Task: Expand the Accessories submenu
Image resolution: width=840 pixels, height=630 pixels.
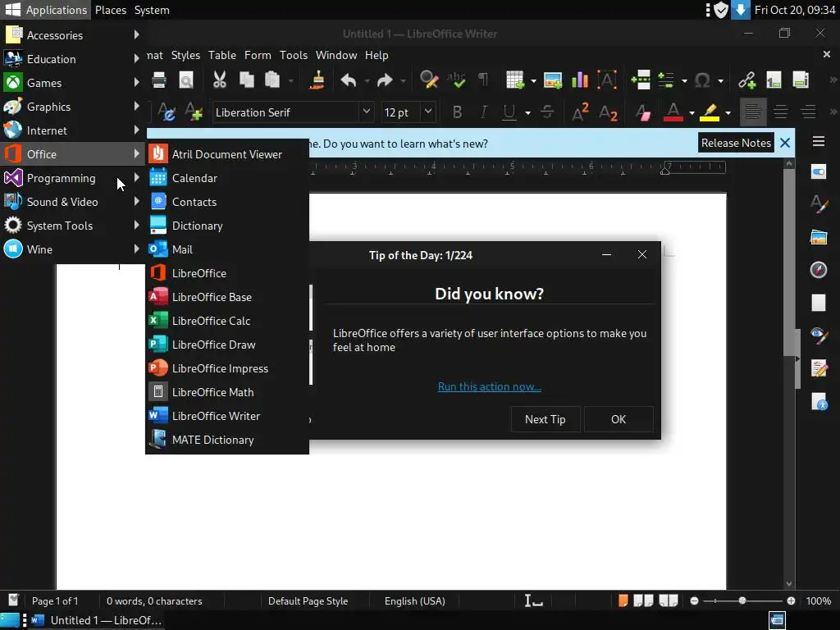Action: [x=72, y=34]
